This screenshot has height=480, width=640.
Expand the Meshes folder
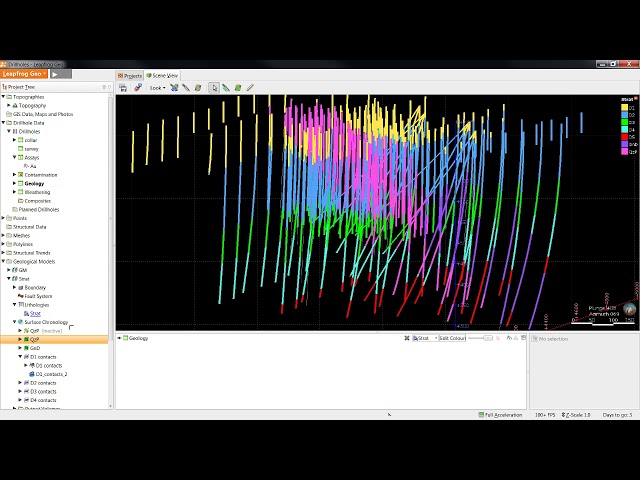[x=4, y=236]
